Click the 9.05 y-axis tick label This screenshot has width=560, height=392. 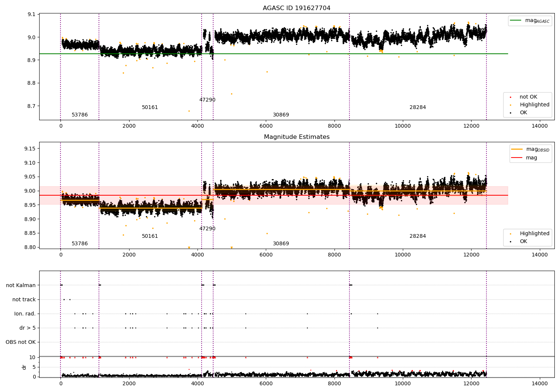[x=30, y=177]
